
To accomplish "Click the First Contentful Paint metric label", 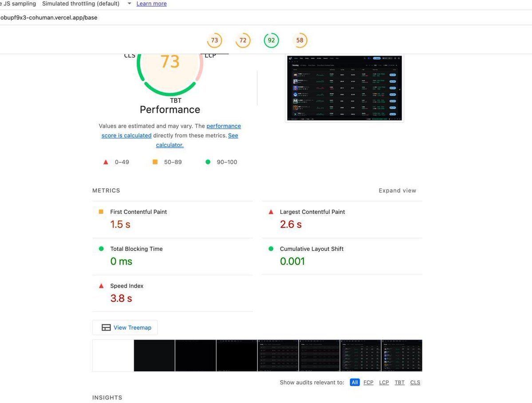I will [x=138, y=212].
